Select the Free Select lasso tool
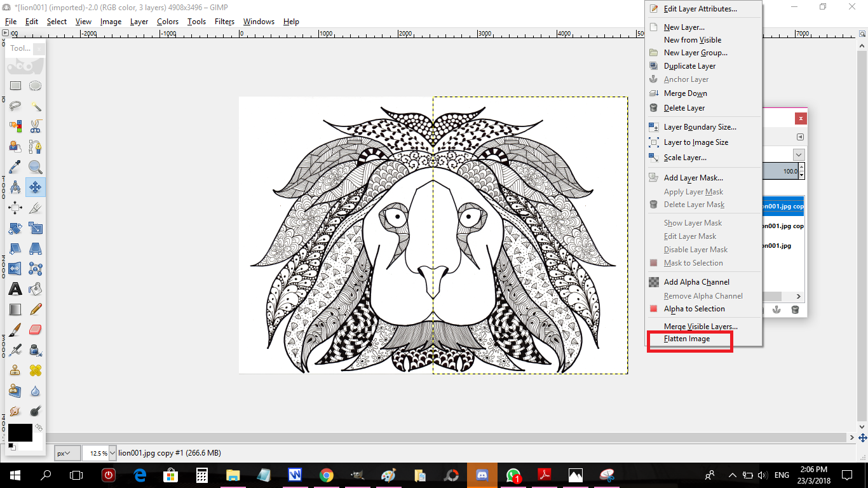The image size is (868, 488). pyautogui.click(x=15, y=106)
